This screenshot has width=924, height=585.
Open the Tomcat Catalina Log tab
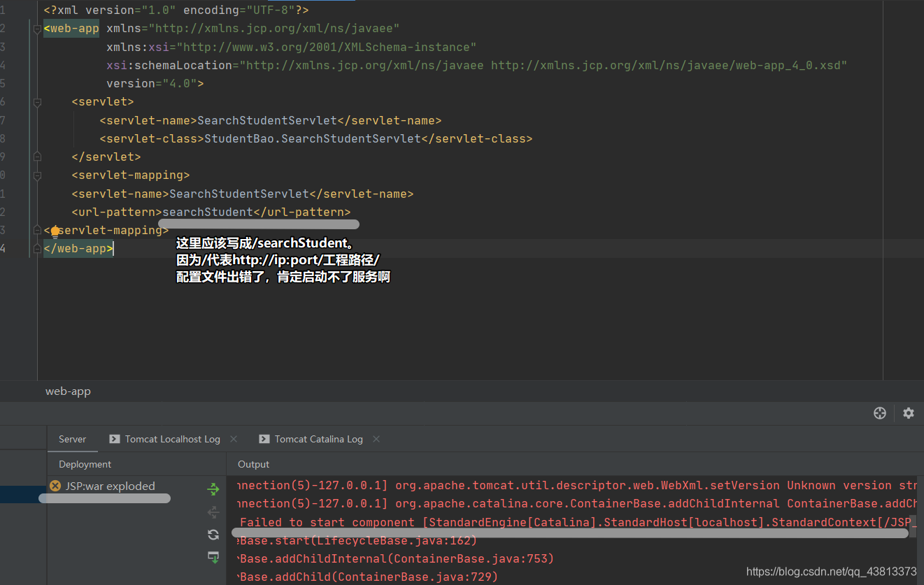click(319, 439)
